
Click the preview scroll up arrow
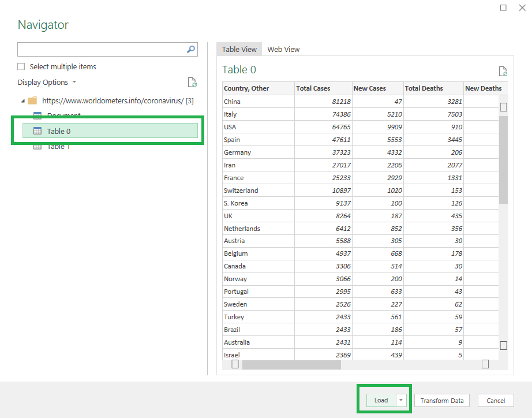point(504,107)
